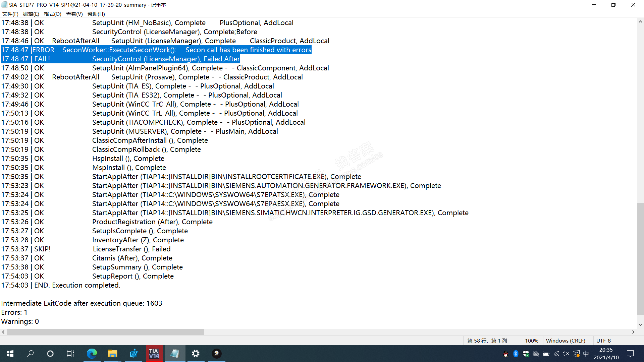Click the scroll-up arrow of the vertical scrollbar
This screenshot has height=362, width=644.
click(640, 22)
